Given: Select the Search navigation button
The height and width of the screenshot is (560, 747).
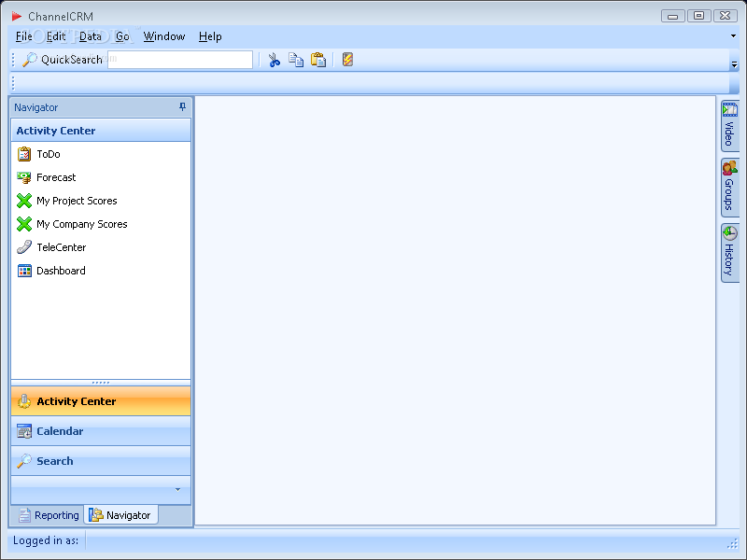Looking at the screenshot, I should tap(101, 461).
